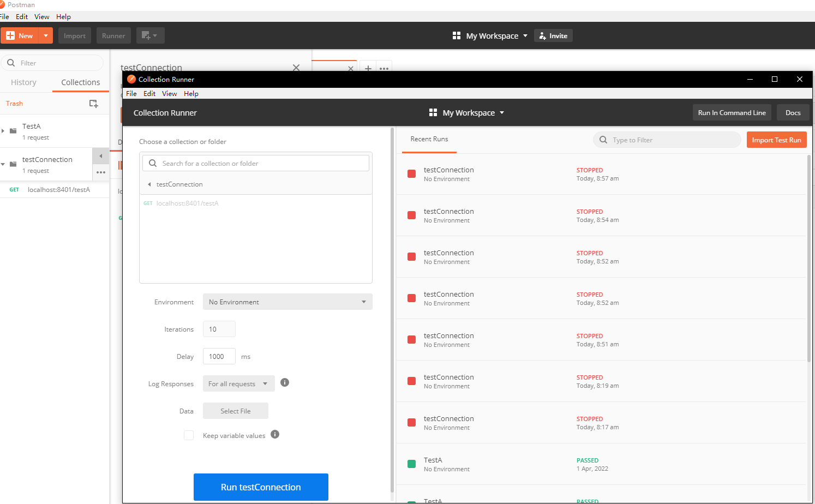Viewport: 815px width, 504px height.
Task: Add a new request tab with plus icon
Action: point(368,69)
